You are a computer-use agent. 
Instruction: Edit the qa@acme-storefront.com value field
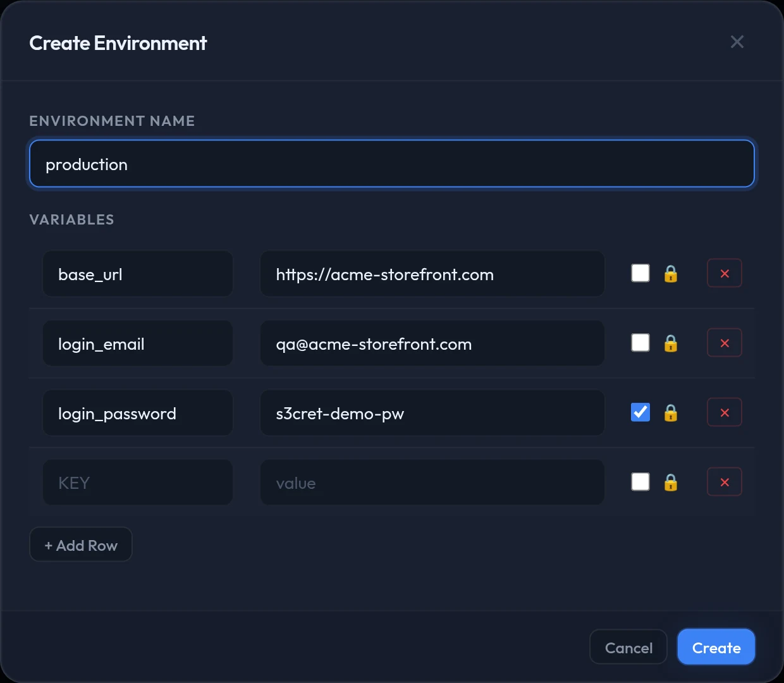[x=432, y=343]
